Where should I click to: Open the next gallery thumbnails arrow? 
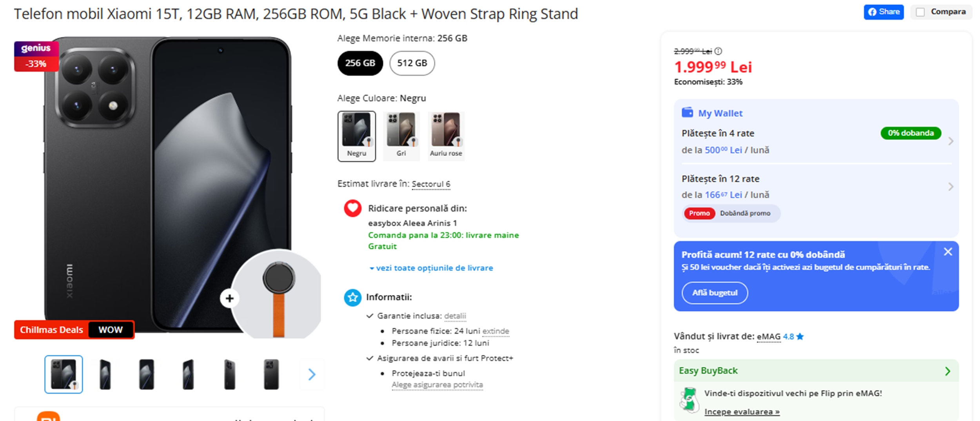pyautogui.click(x=312, y=375)
